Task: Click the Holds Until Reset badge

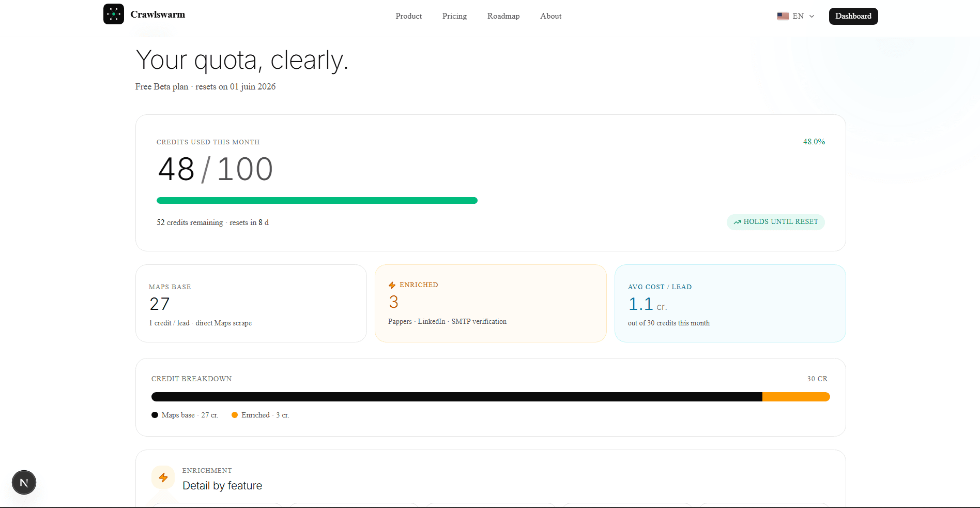Action: click(x=776, y=222)
